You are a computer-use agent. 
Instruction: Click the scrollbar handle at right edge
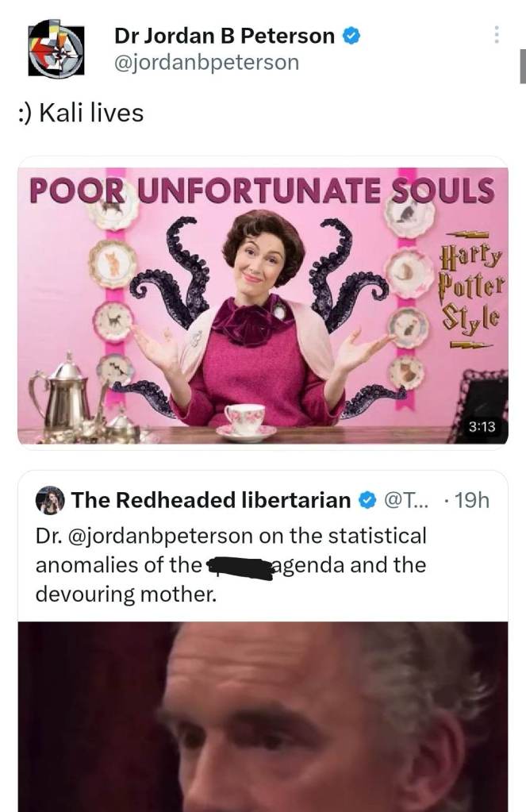coord(523,66)
